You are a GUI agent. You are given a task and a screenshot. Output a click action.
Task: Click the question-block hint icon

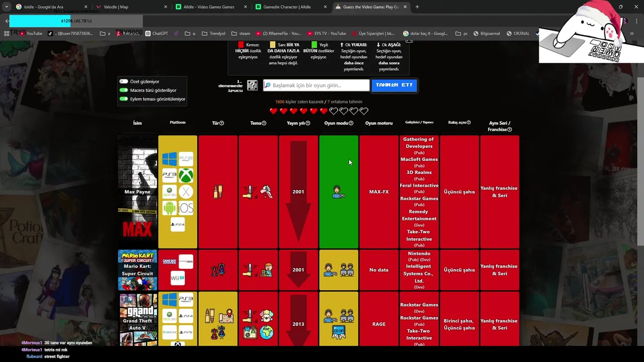[x=253, y=85]
